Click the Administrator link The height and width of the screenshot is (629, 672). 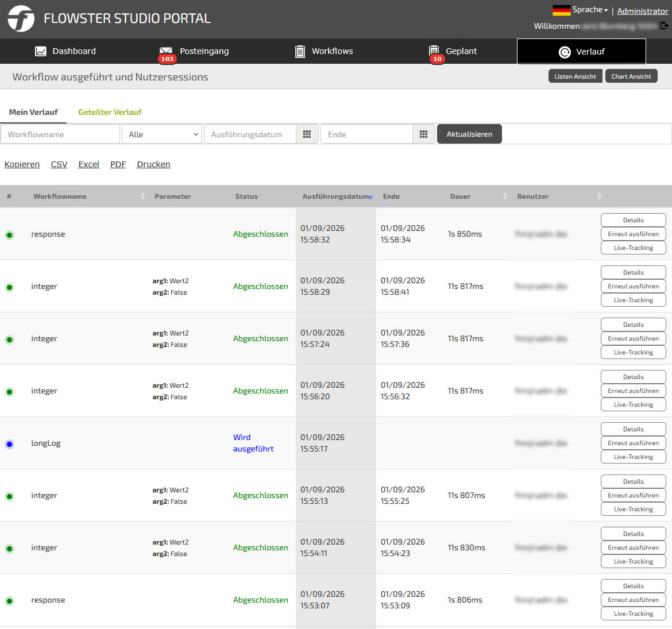tap(643, 11)
